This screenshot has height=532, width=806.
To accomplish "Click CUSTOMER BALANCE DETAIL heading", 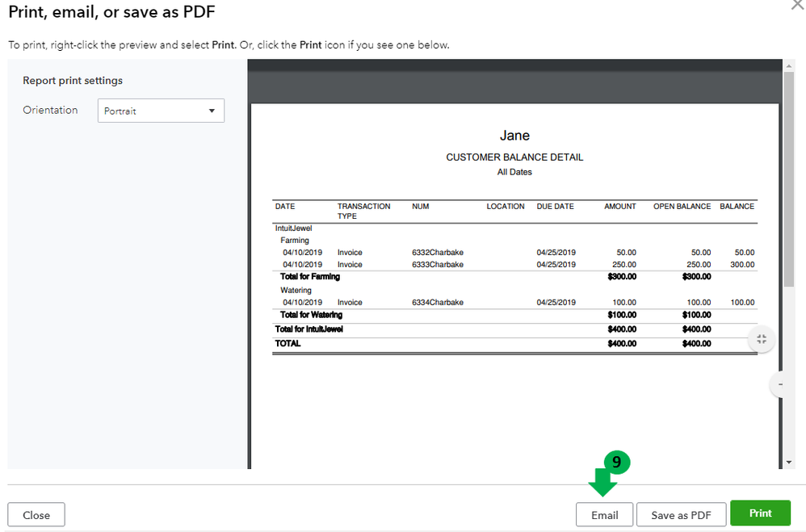I will [514, 157].
